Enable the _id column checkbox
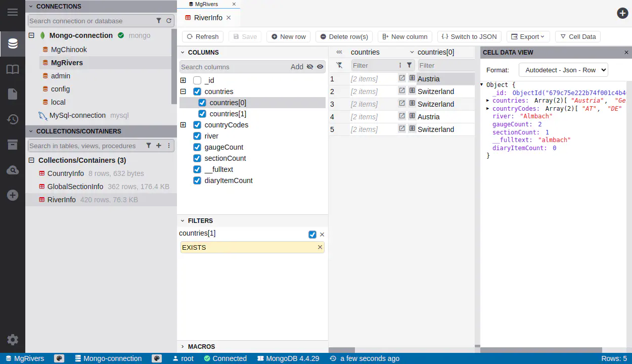Image resolution: width=632 pixels, height=364 pixels. 197,80
